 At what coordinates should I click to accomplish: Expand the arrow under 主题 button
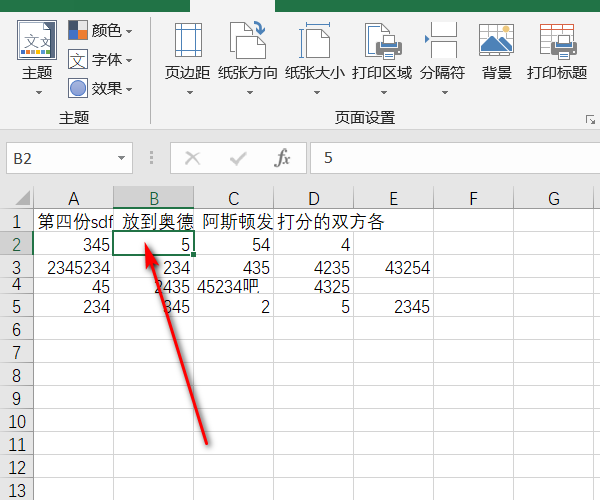[x=39, y=93]
